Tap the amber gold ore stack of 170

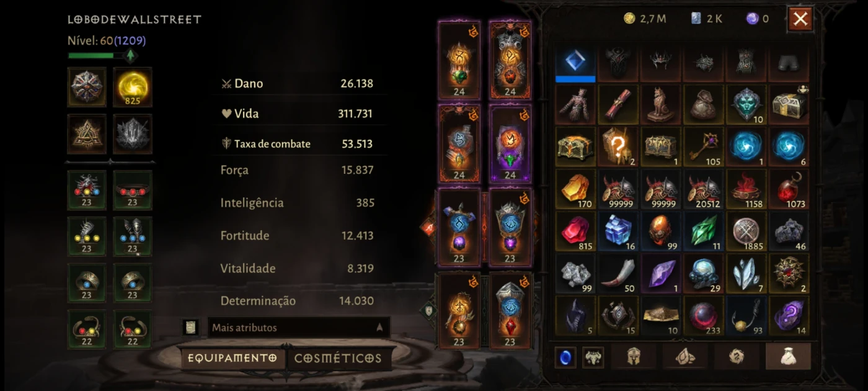coord(575,189)
